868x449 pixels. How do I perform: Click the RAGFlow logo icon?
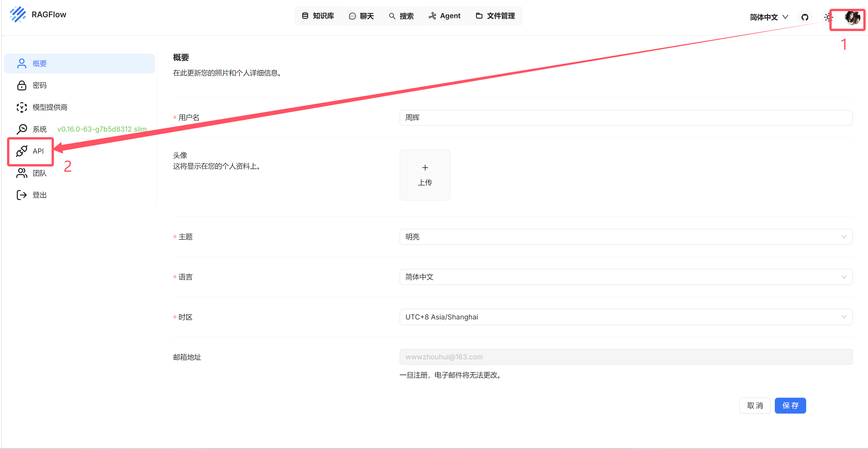18,14
